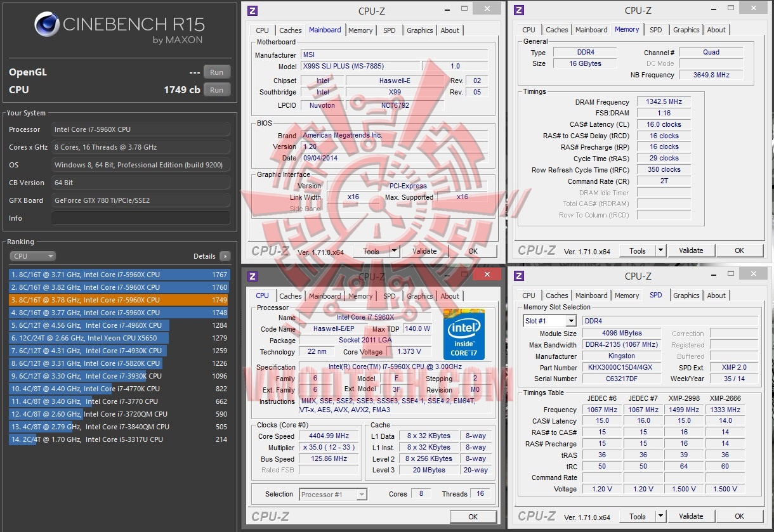Select ranking row 2 at 3.82 GHz scoring 1760

tap(119, 287)
